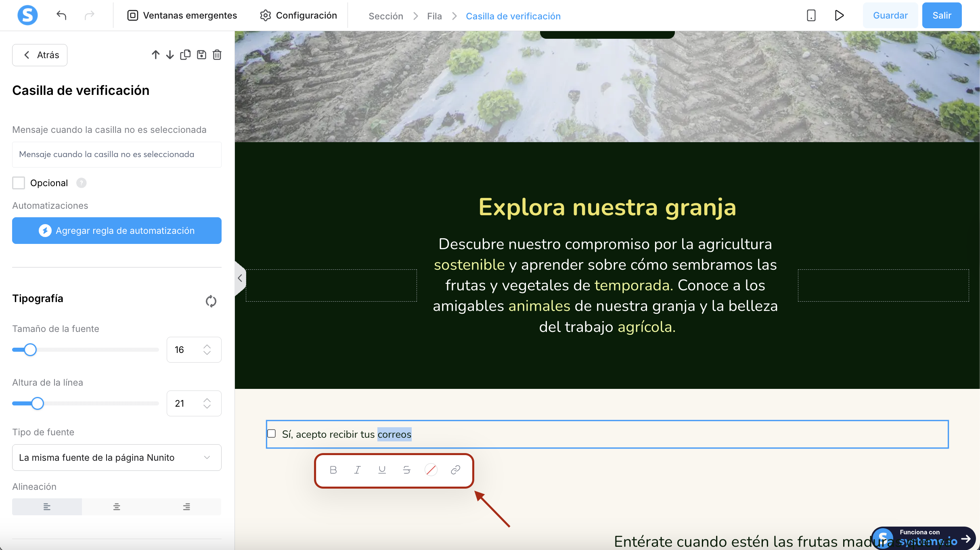Go to Sección breadcrumb
Image resolution: width=980 pixels, height=550 pixels.
(385, 16)
